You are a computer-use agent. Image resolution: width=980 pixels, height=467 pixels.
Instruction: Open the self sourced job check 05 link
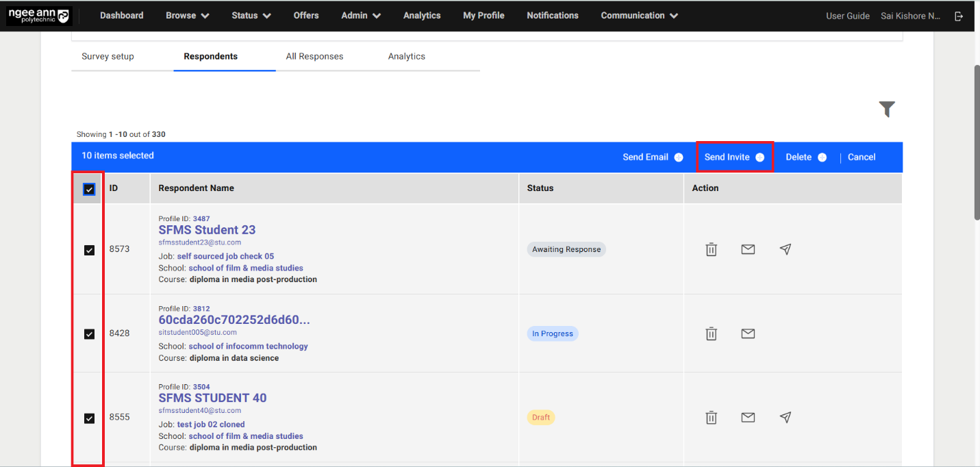[x=225, y=256]
